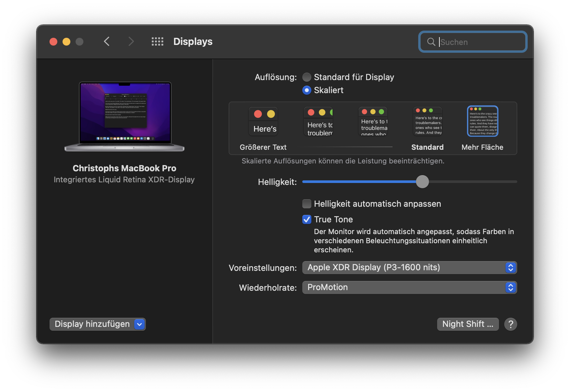Focus the 'Suchen' search field
570x392 pixels.
(x=473, y=42)
